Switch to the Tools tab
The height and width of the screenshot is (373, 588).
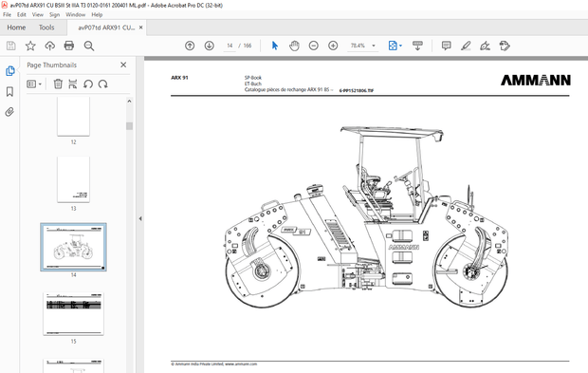(x=46, y=28)
